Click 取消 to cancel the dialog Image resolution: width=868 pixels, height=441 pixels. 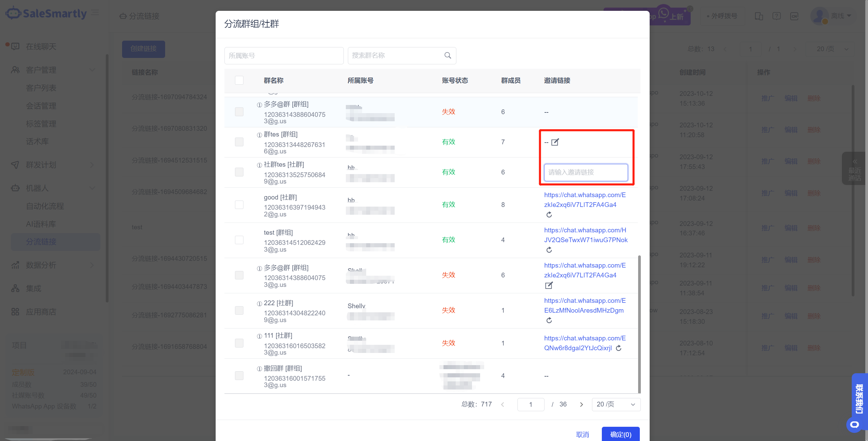point(583,434)
